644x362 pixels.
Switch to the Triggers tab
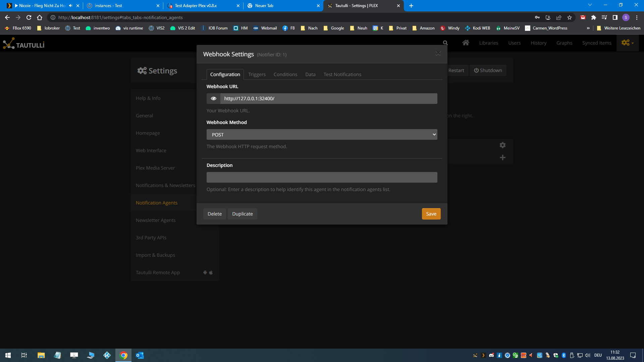coord(257,74)
